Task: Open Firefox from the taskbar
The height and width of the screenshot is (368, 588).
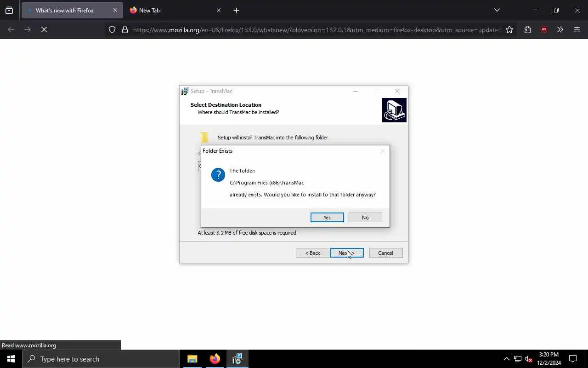Action: [x=215, y=359]
